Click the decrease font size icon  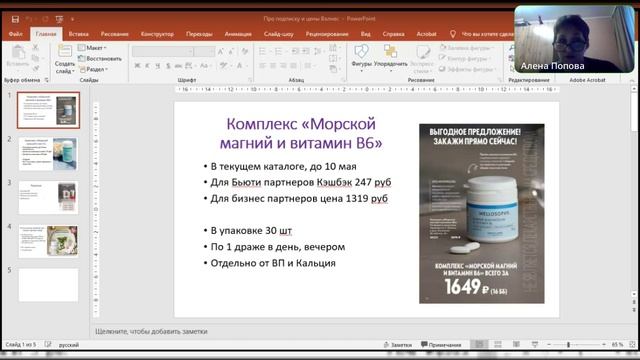(x=231, y=51)
